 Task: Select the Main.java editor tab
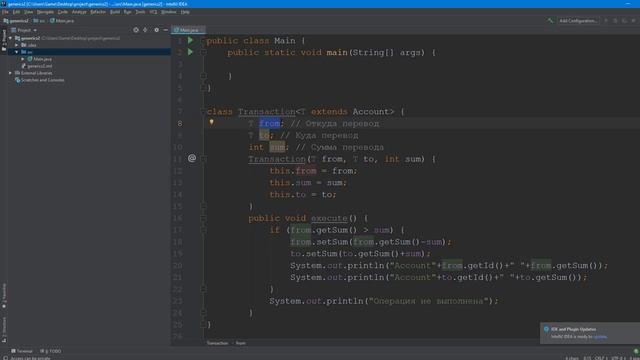[189, 30]
